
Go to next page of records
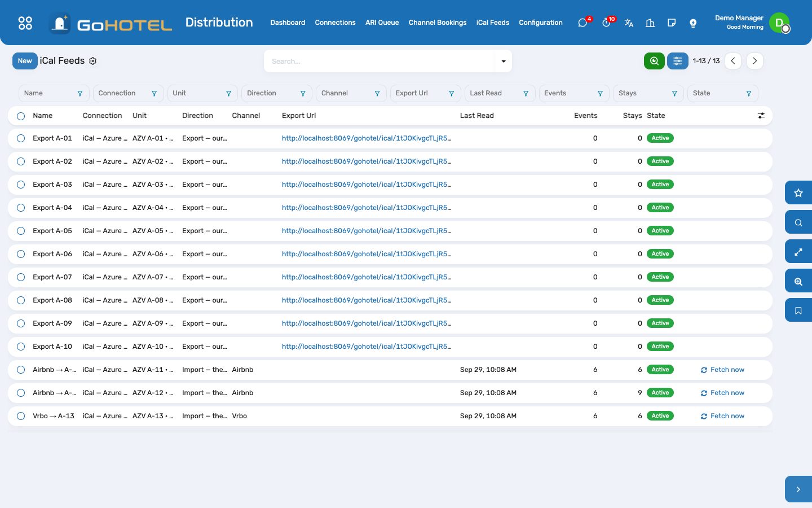click(754, 61)
